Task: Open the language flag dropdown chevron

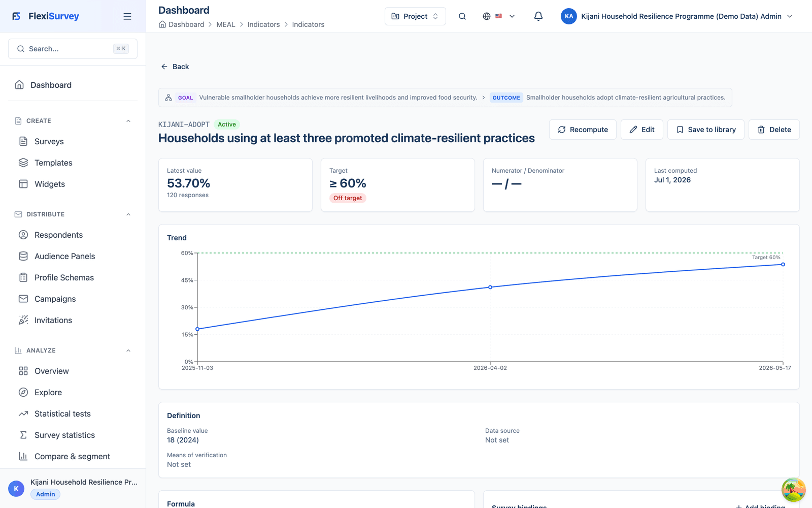Action: tap(512, 16)
